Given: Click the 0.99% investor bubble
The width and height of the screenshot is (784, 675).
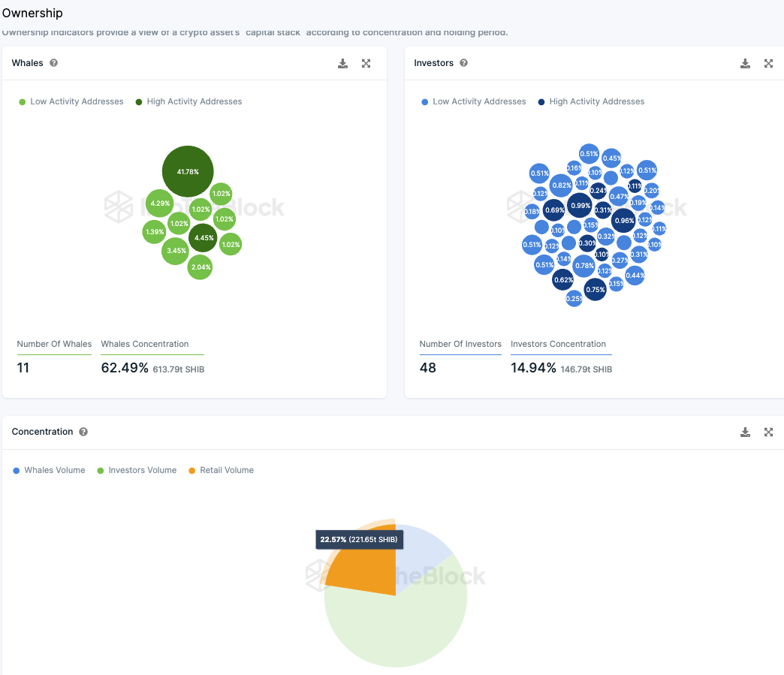Looking at the screenshot, I should (x=580, y=206).
